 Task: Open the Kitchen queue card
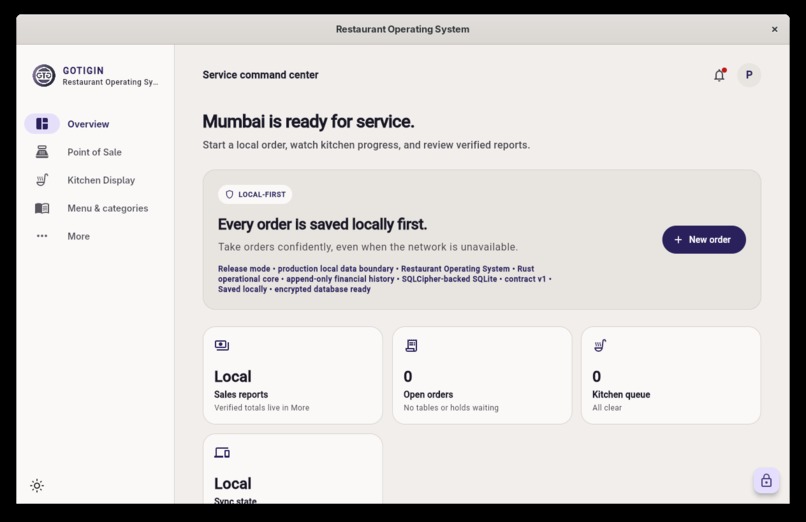point(671,376)
